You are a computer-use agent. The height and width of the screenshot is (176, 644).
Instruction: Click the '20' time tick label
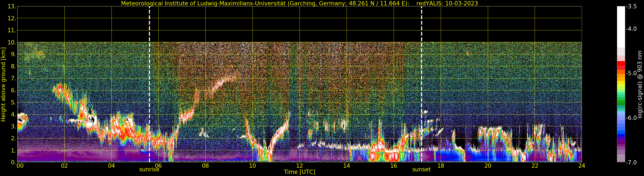tap(488, 166)
